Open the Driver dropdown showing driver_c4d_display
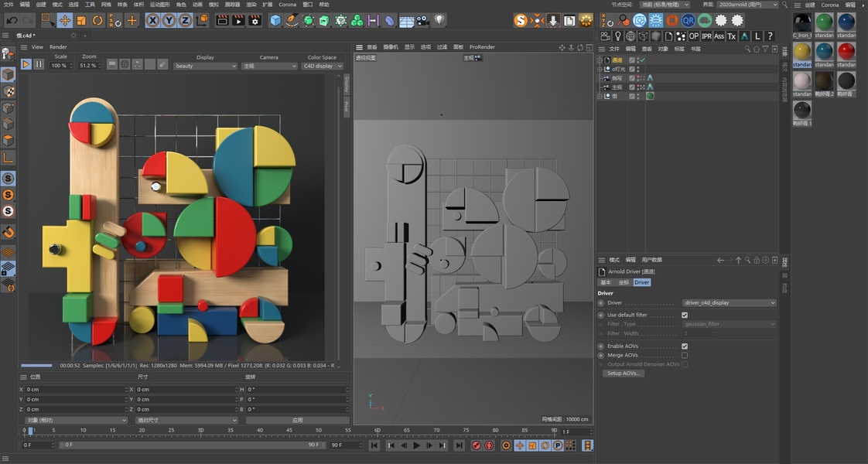 [729, 302]
